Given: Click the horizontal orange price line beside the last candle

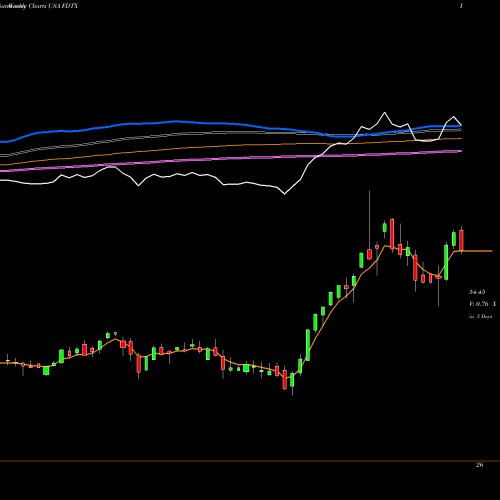Looking at the screenshot, I should pyautogui.click(x=478, y=251).
